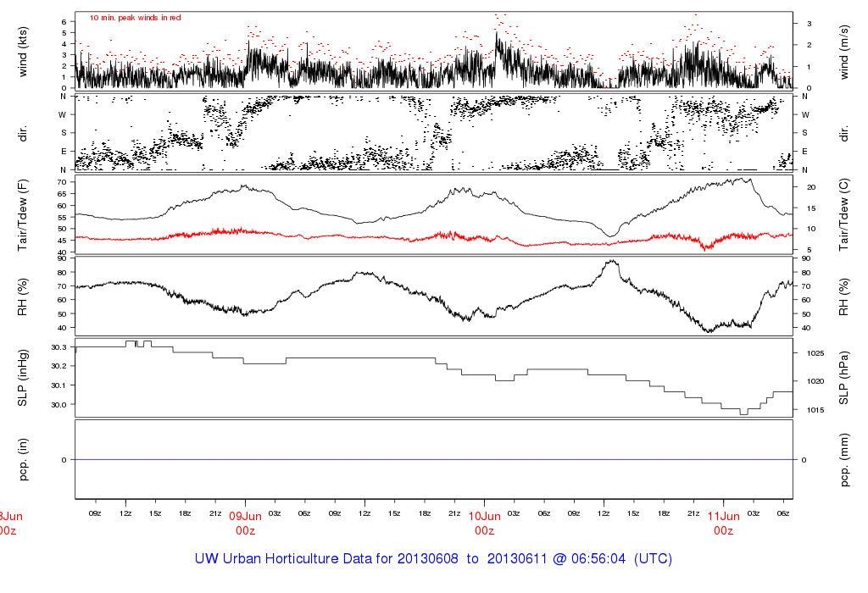
Task: Click the "10 min. peak winds in red" legend text
Action: [135, 18]
